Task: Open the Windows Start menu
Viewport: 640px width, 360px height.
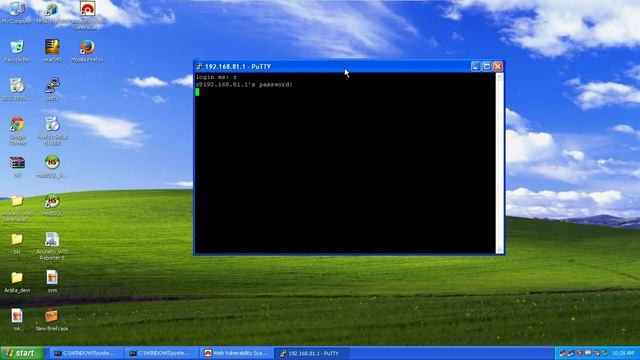Action: click(22, 353)
